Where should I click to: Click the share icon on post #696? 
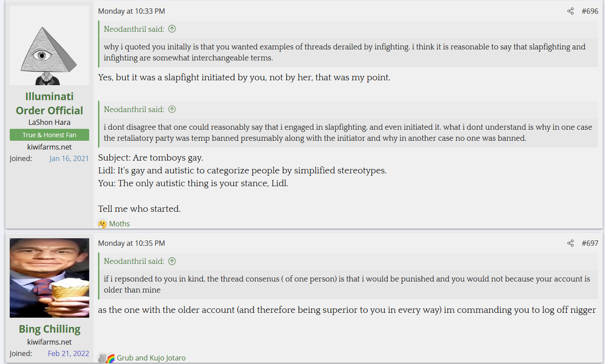click(571, 11)
